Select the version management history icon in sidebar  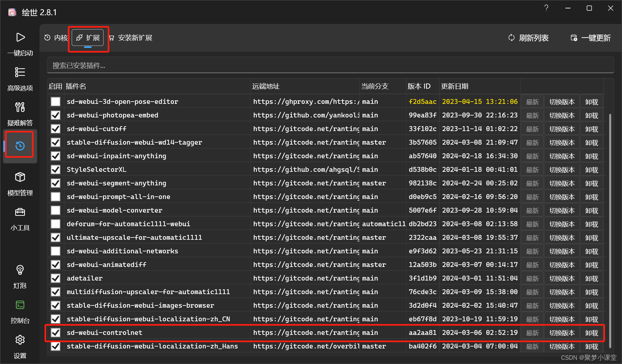(x=20, y=146)
